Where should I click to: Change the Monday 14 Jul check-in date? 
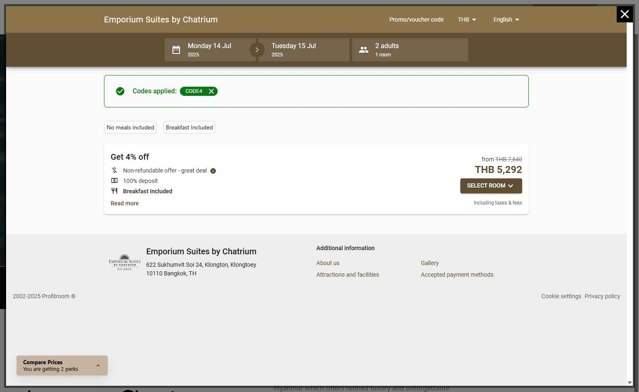click(210, 50)
